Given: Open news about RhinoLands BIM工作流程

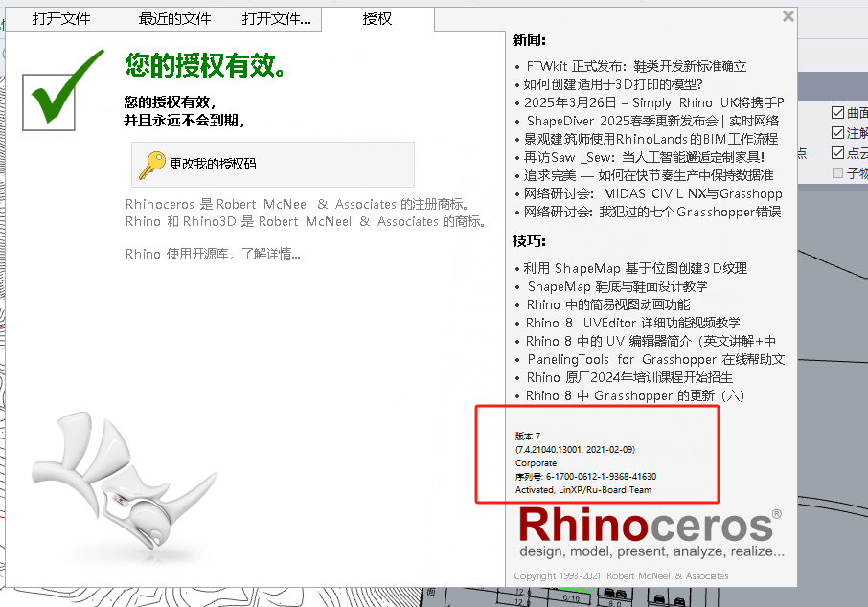Looking at the screenshot, I should (651, 139).
